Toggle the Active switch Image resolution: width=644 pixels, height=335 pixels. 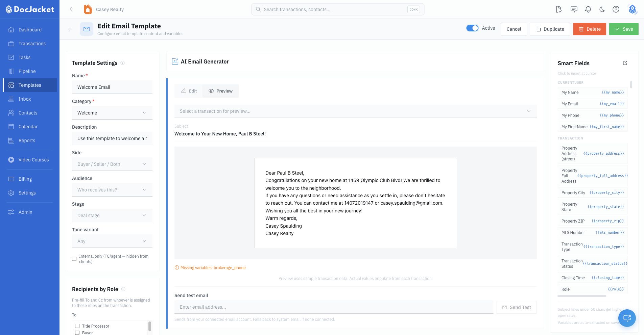coord(472,28)
